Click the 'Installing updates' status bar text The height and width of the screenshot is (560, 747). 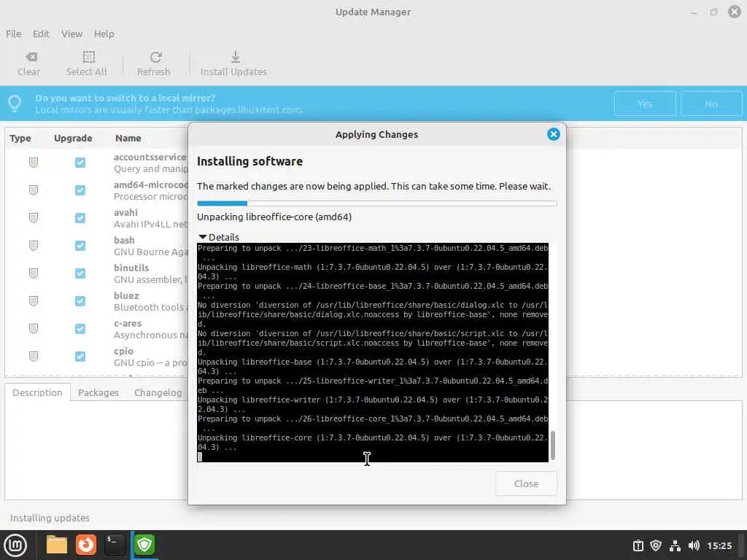[50, 518]
